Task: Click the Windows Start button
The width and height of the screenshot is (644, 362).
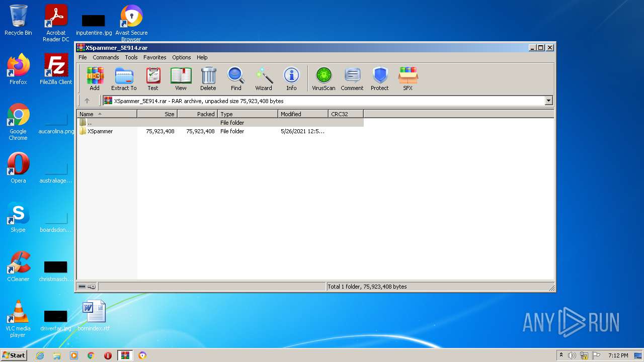Action: point(14,355)
